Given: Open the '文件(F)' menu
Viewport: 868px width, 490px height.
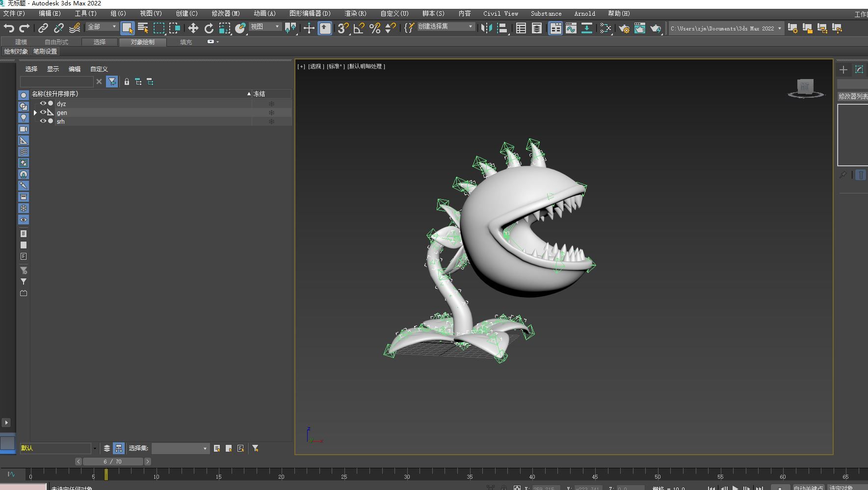Looking at the screenshot, I should click(14, 13).
